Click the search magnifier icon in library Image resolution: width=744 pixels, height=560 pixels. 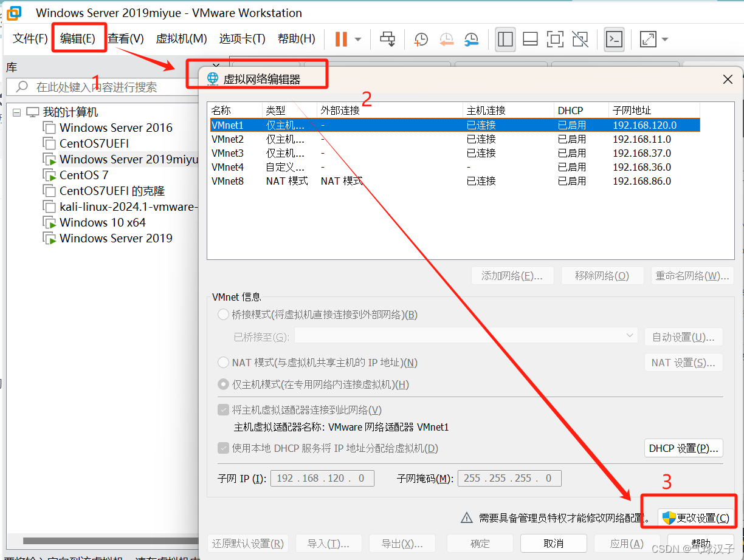pos(22,87)
